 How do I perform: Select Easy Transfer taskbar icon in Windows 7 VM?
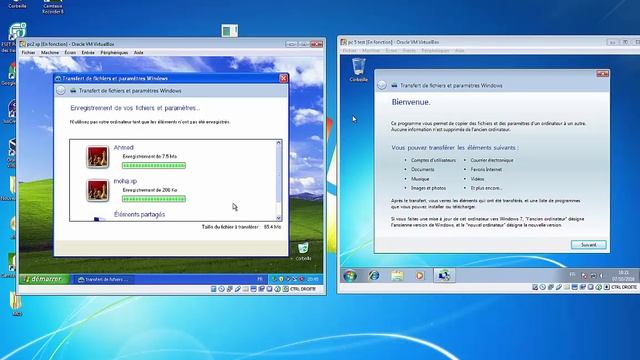click(444, 276)
